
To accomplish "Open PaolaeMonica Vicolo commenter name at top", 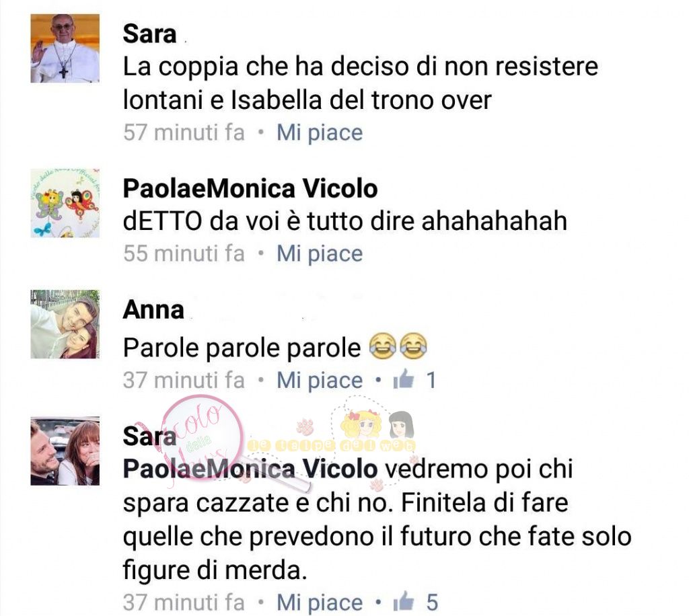I will (x=250, y=189).
